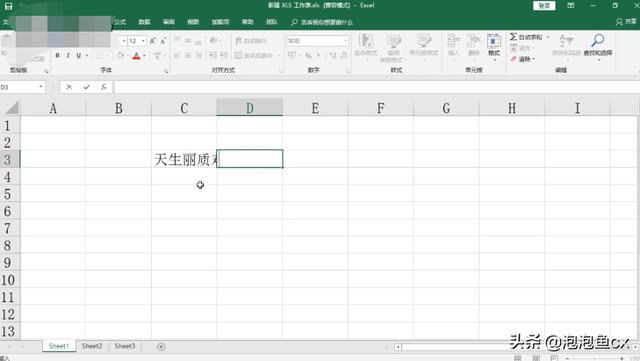Open the number format combo box
Screen dimensions: 640x361
(318, 41)
